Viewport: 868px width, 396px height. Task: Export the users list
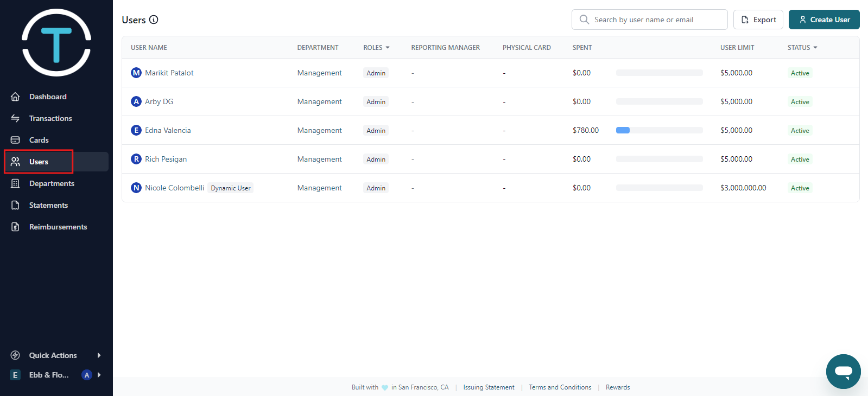coord(758,20)
